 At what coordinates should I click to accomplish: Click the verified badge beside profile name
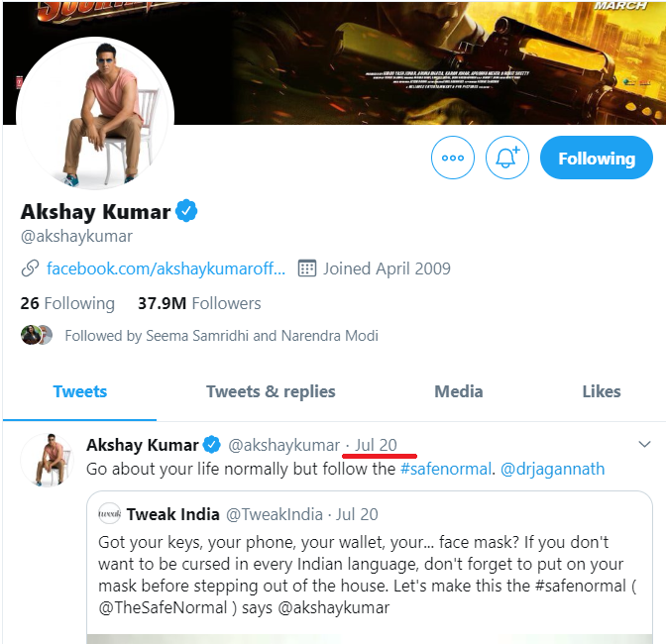click(x=186, y=211)
